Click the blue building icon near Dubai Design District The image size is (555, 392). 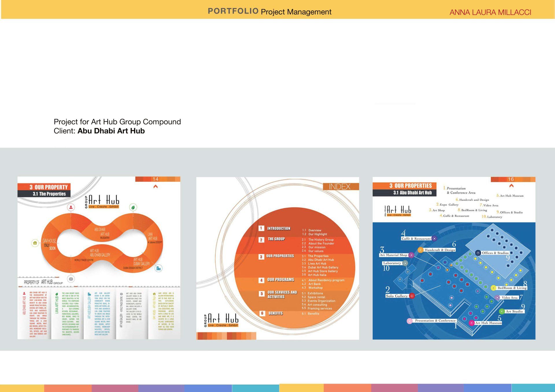tap(158, 268)
